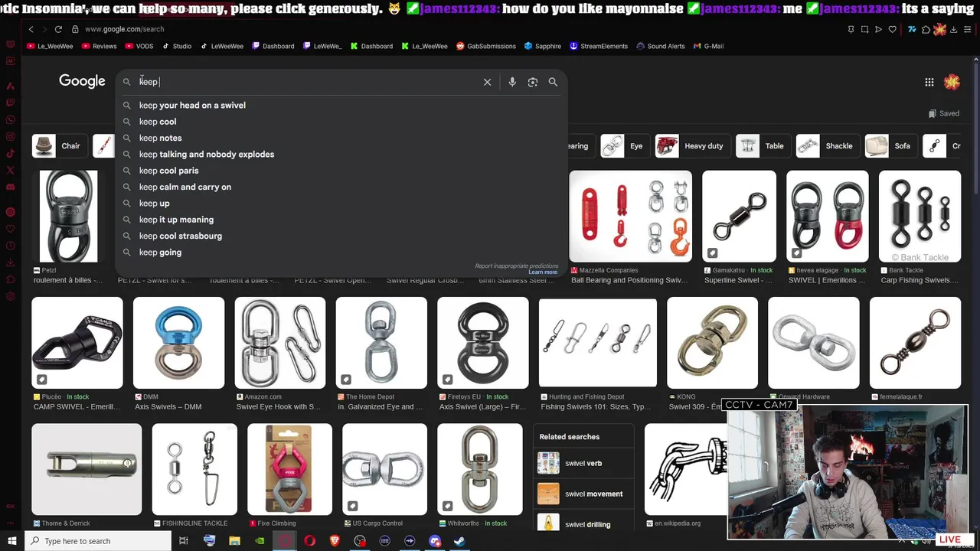
Task: Click inside the Google search text field
Action: coord(306,82)
